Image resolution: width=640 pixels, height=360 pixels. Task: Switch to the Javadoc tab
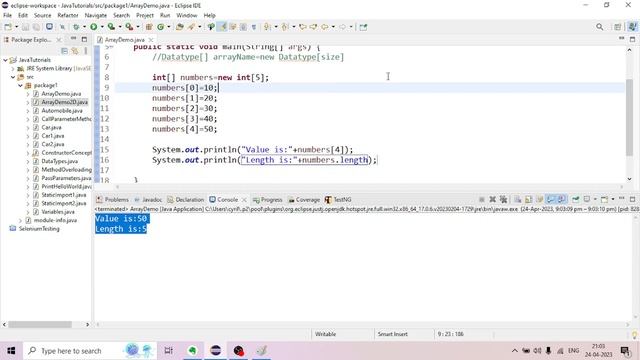(148, 200)
